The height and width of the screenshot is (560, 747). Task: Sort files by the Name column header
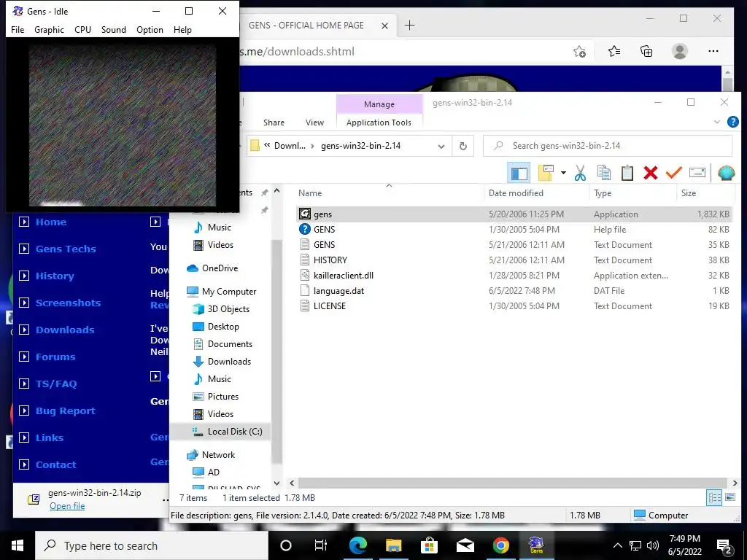[309, 192]
